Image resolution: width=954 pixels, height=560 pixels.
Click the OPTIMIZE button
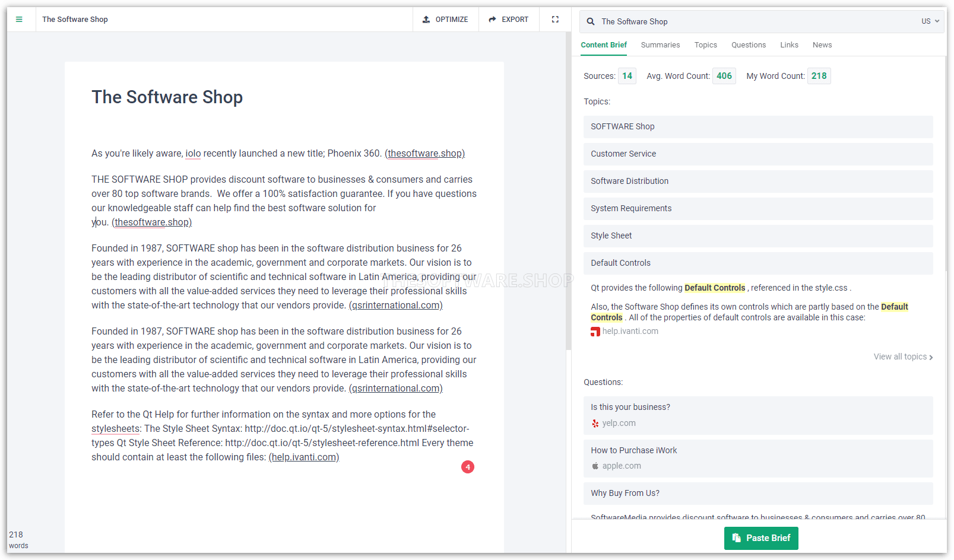click(445, 20)
